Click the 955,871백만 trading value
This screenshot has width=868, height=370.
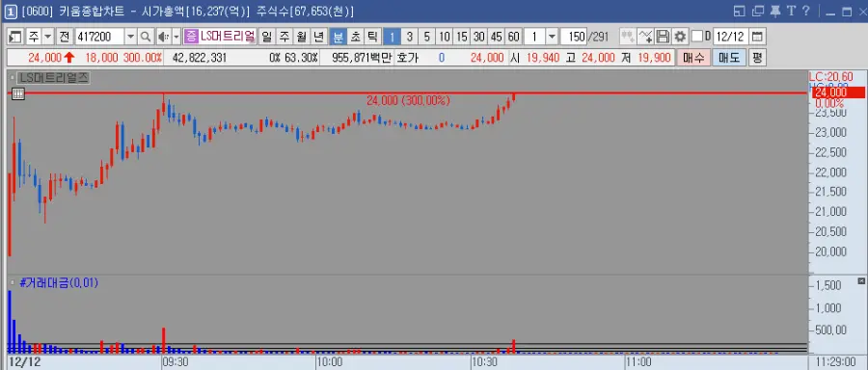pyautogui.click(x=362, y=58)
